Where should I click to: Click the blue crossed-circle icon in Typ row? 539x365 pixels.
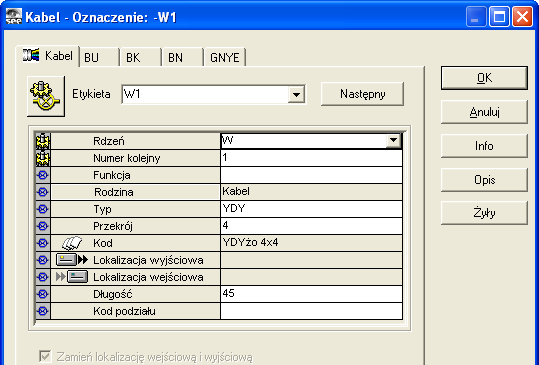[x=43, y=209]
